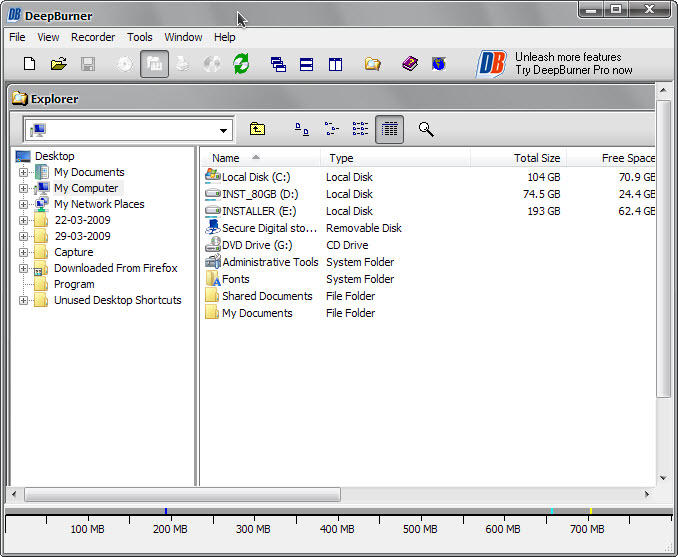Click the horizontal scrollbar thumb
678x557 pixels.
pos(182,494)
